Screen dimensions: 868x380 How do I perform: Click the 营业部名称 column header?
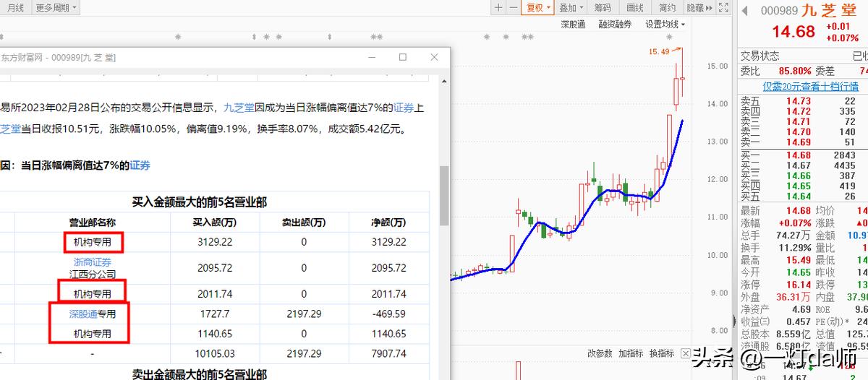(x=92, y=223)
